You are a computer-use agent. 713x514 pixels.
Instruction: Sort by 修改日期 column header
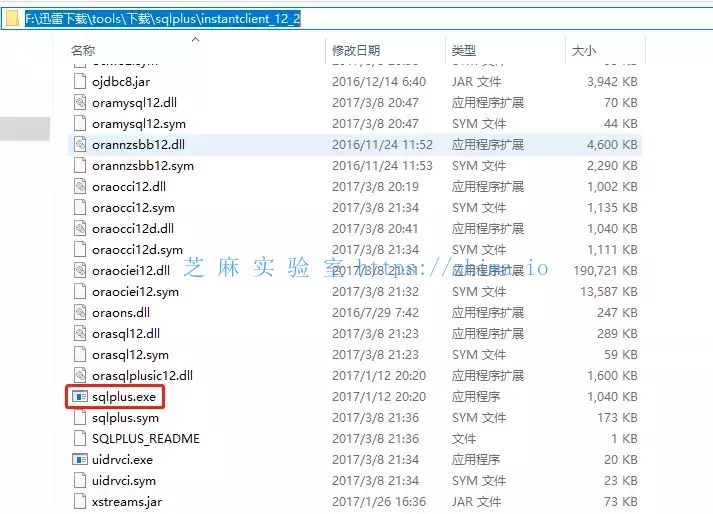coord(356,50)
